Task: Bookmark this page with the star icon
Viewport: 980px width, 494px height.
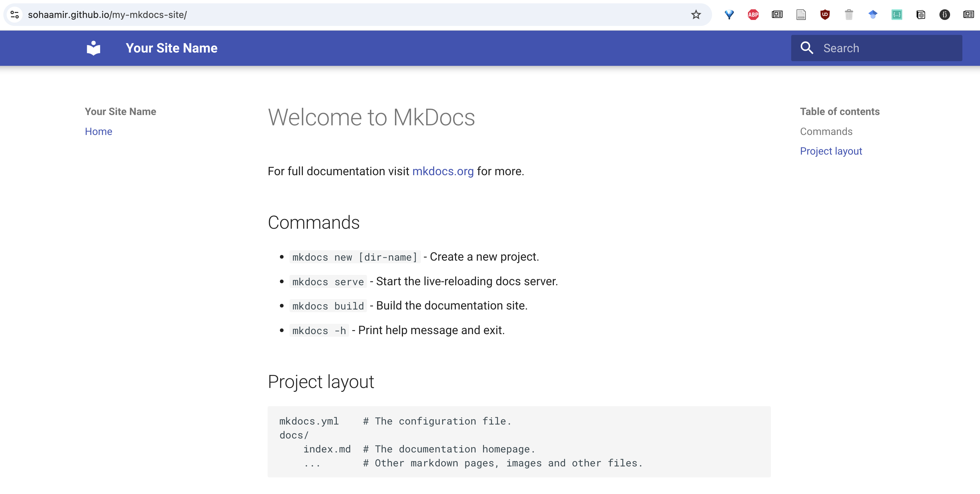Action: coord(696,15)
